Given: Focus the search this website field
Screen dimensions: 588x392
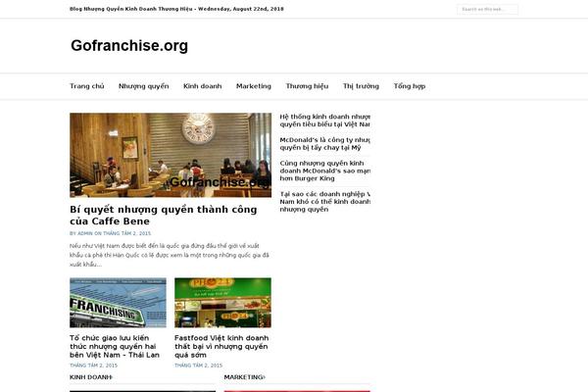Looking at the screenshot, I should pyautogui.click(x=487, y=9).
